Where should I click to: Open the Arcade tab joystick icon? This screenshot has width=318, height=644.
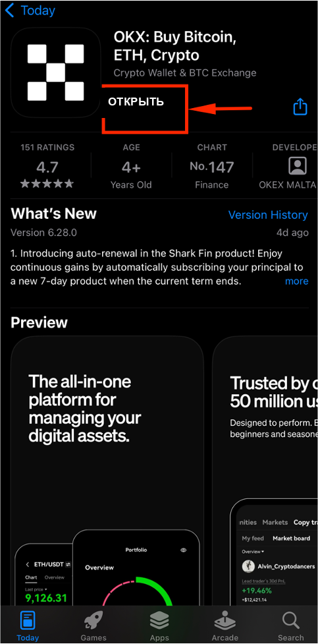pyautogui.click(x=225, y=620)
